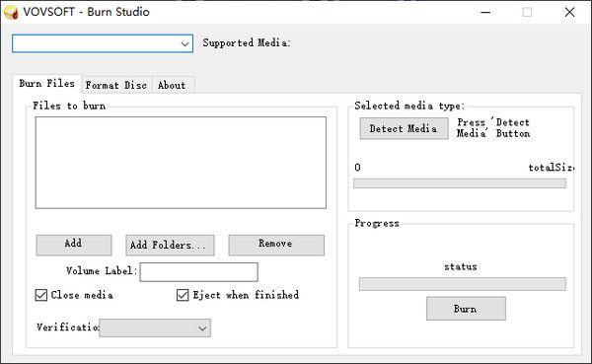The image size is (592, 364).
Task: Click the Add Folders... button
Action: (x=170, y=245)
